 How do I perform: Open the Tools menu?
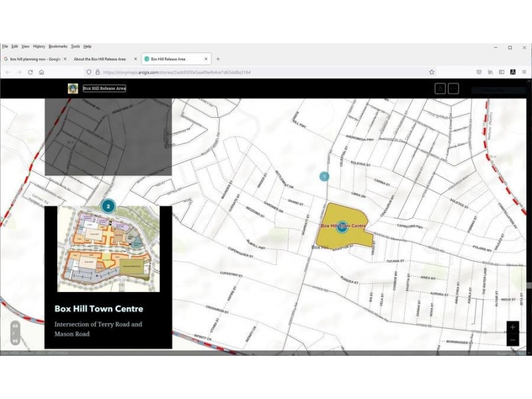pos(75,47)
